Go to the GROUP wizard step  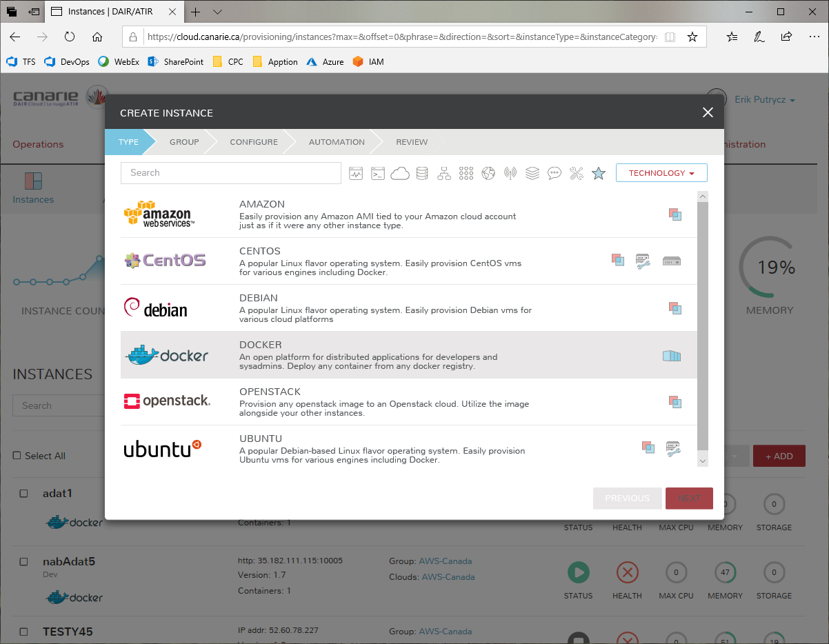coord(184,142)
